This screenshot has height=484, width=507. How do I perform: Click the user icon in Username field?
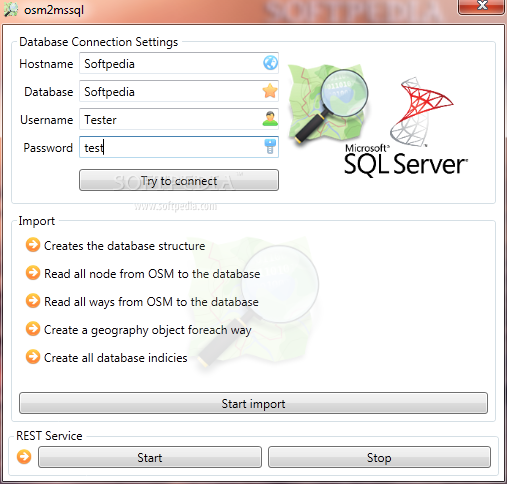point(270,119)
